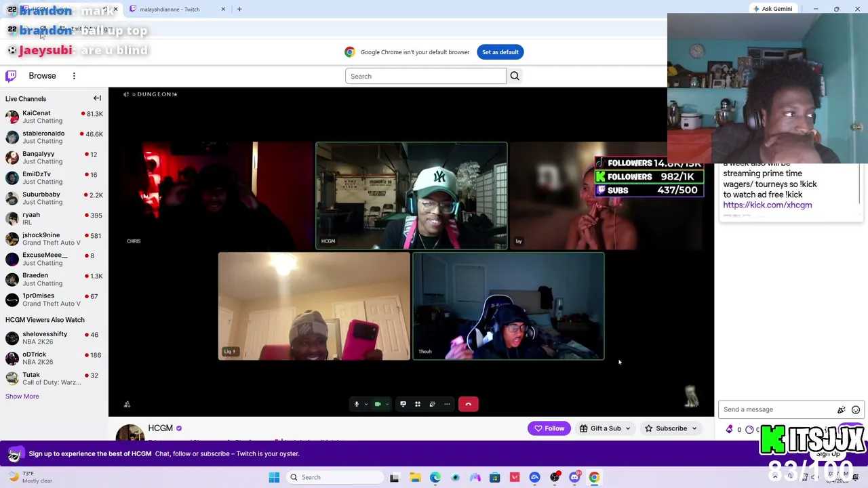Screen dimensions: 868x488
Task: Show More recommended channels
Action: (x=22, y=396)
